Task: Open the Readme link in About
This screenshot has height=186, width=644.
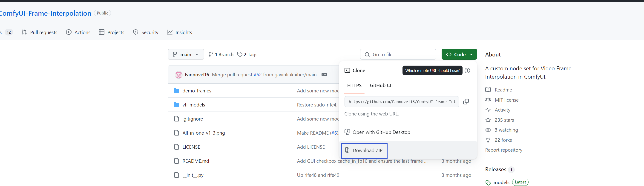Action: coord(503,90)
